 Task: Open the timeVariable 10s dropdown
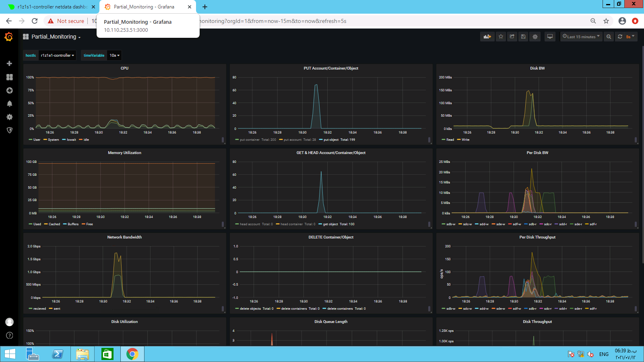click(114, 56)
